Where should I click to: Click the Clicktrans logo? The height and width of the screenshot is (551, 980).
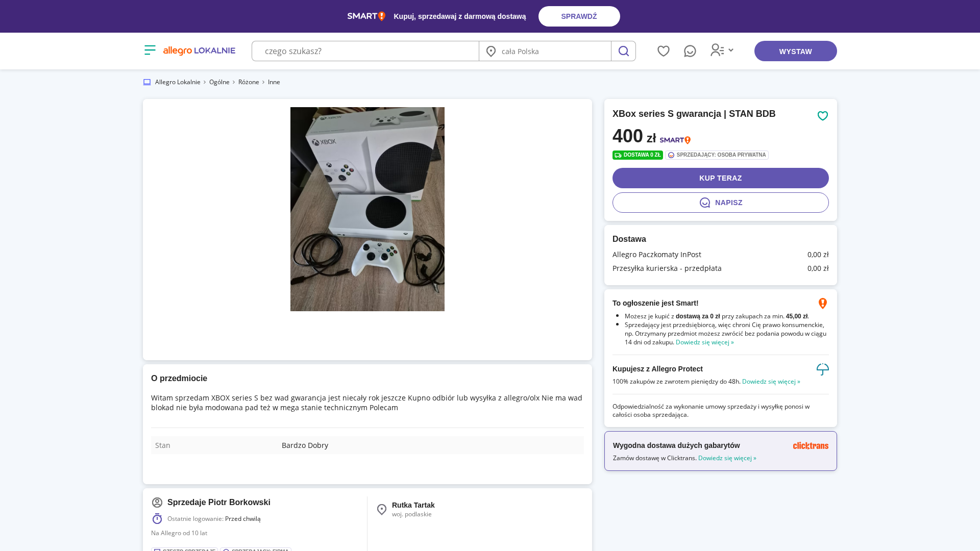[811, 445]
